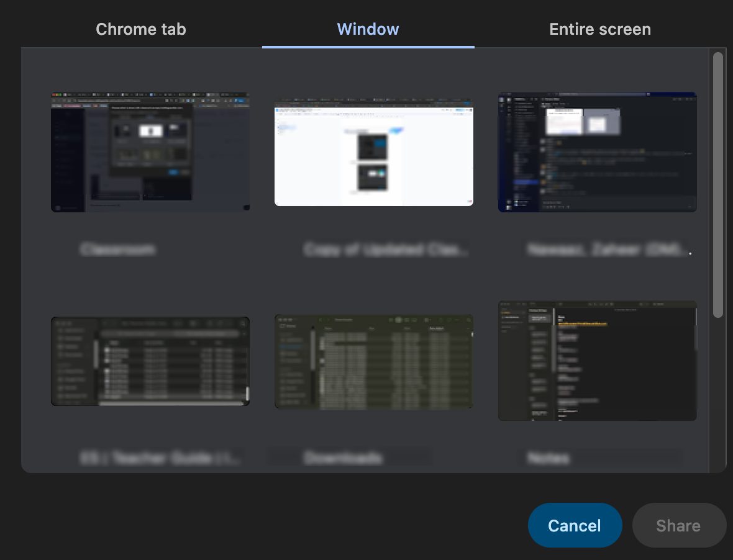Click the ES Teacher Guide window label
This screenshot has width=733, height=560.
point(160,458)
